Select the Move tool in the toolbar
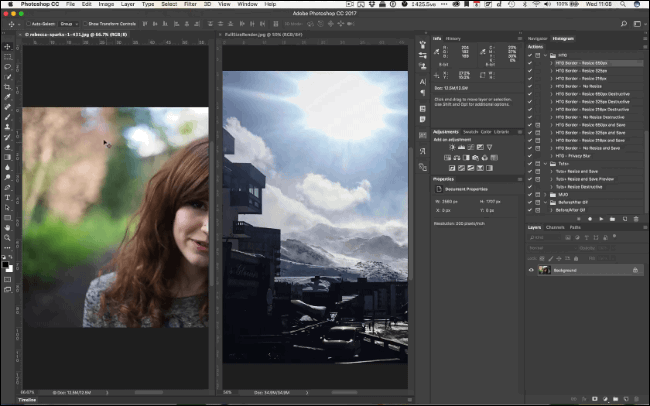 point(7,46)
